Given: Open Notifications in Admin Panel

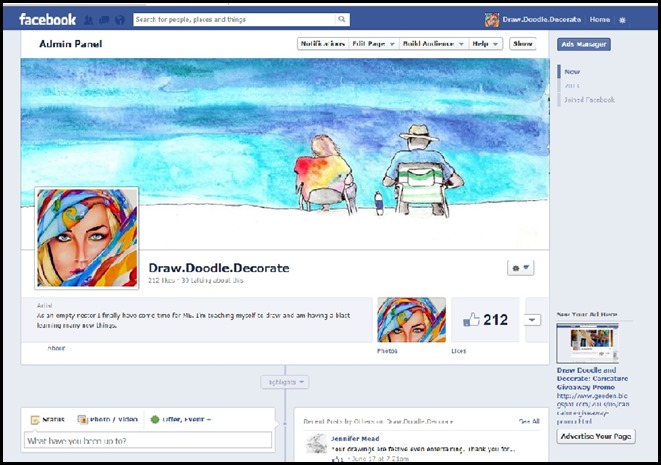Looking at the screenshot, I should point(323,44).
